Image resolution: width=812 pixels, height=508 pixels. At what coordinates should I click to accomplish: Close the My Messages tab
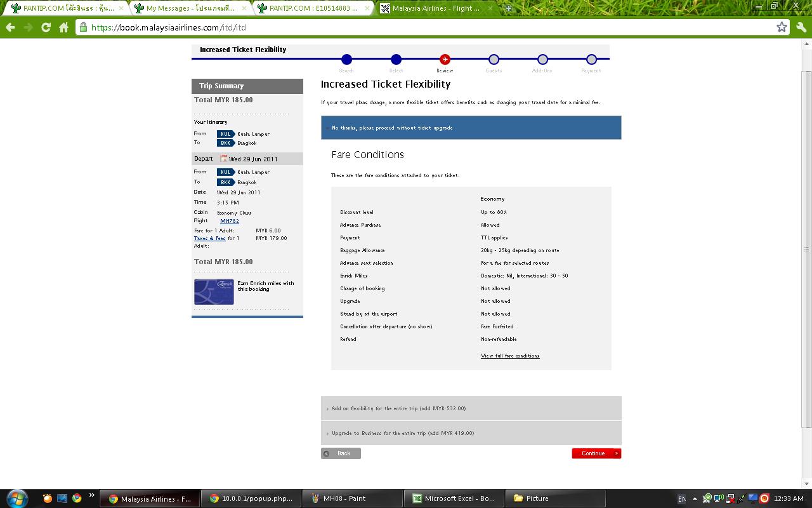(x=243, y=8)
